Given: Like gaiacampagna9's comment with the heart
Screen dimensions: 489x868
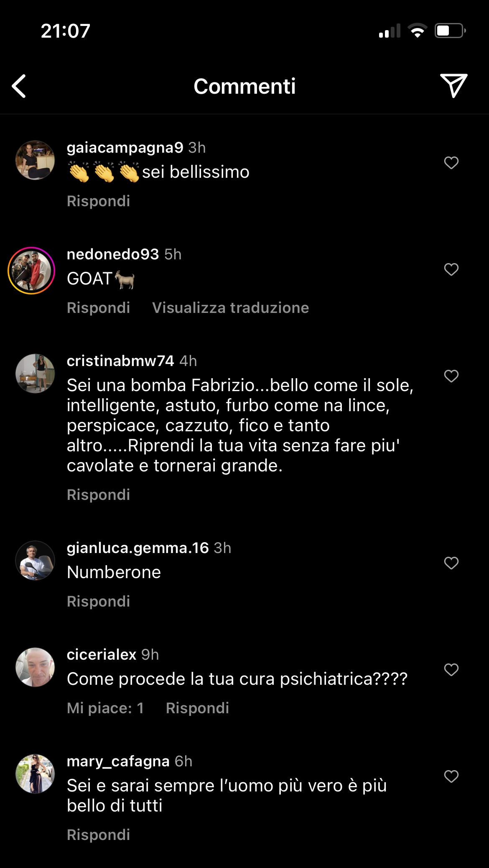Looking at the screenshot, I should pos(451,162).
